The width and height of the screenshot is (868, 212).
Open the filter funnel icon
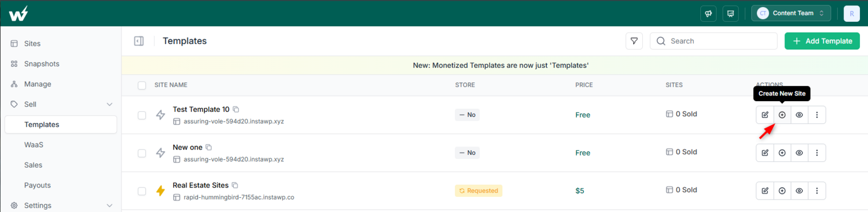pyautogui.click(x=634, y=41)
